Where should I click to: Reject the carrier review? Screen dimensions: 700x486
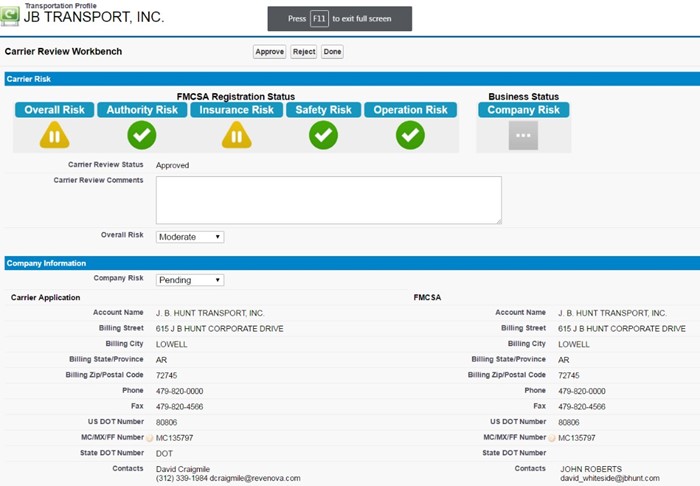point(304,52)
